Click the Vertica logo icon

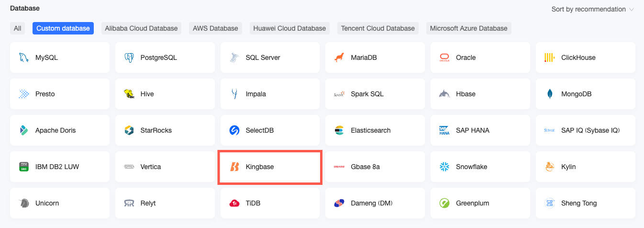[x=129, y=167]
